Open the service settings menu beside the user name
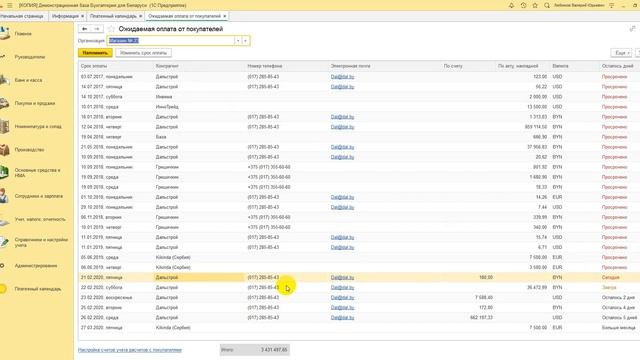640x360 pixels. pyautogui.click(x=611, y=5)
